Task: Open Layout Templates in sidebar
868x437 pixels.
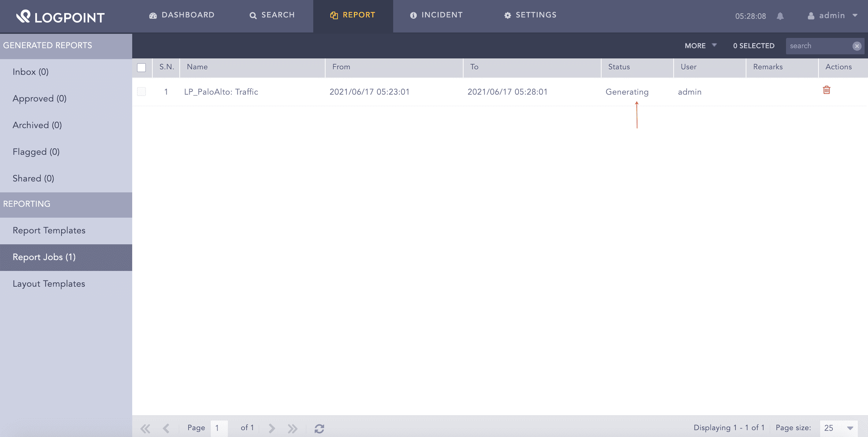Action: point(49,284)
